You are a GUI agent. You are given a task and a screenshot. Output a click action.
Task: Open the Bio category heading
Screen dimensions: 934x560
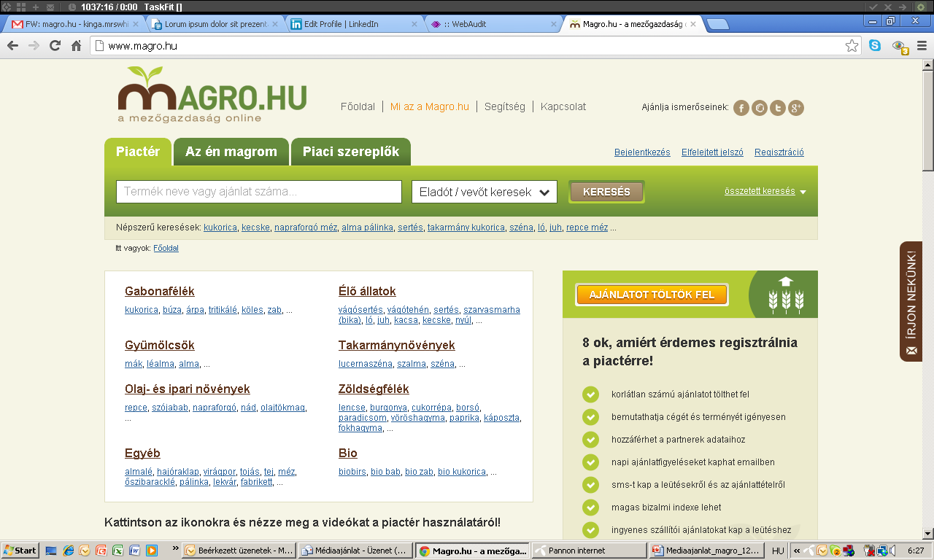(348, 453)
